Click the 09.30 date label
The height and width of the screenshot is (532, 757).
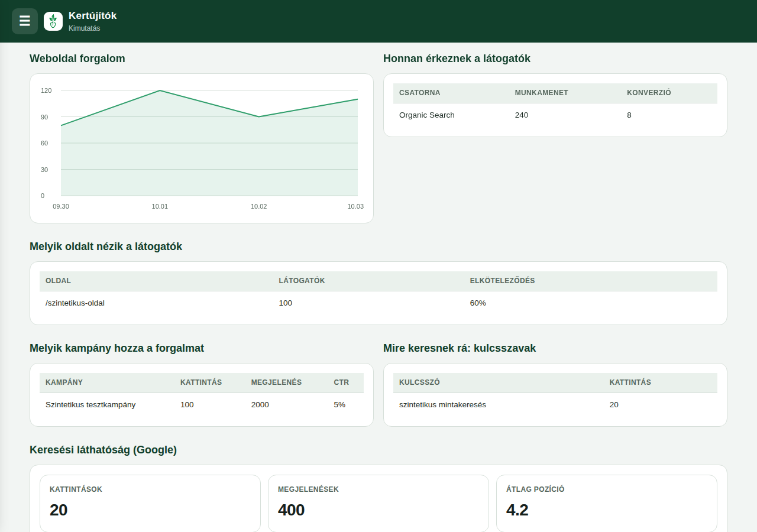click(61, 206)
